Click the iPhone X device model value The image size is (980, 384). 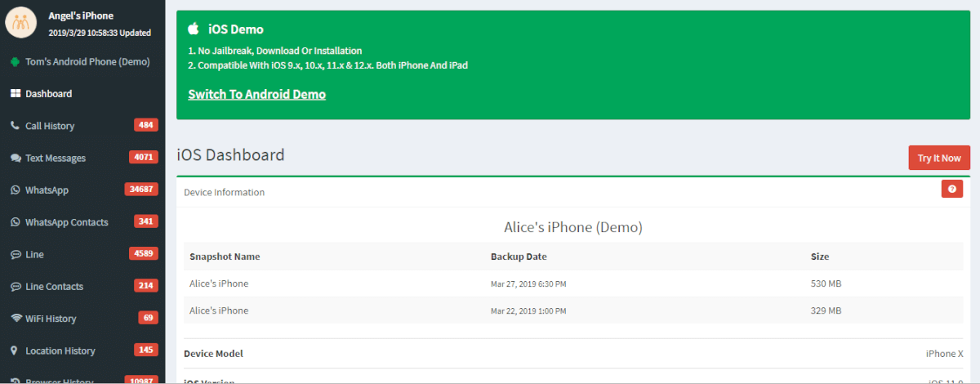(x=944, y=354)
